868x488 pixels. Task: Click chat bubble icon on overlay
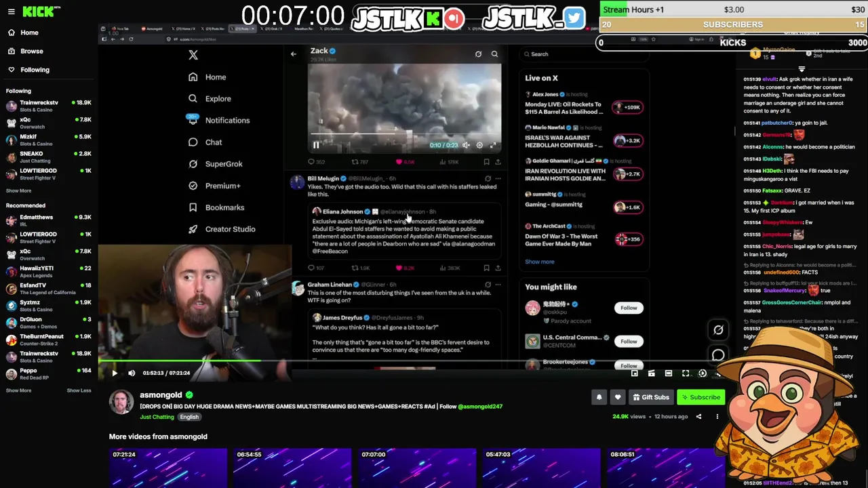click(x=718, y=354)
